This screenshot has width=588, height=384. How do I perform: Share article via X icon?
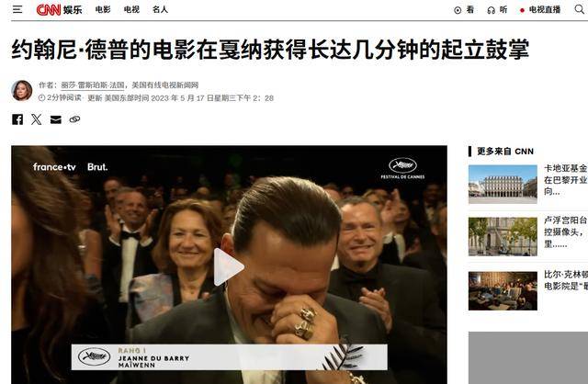[x=37, y=119]
